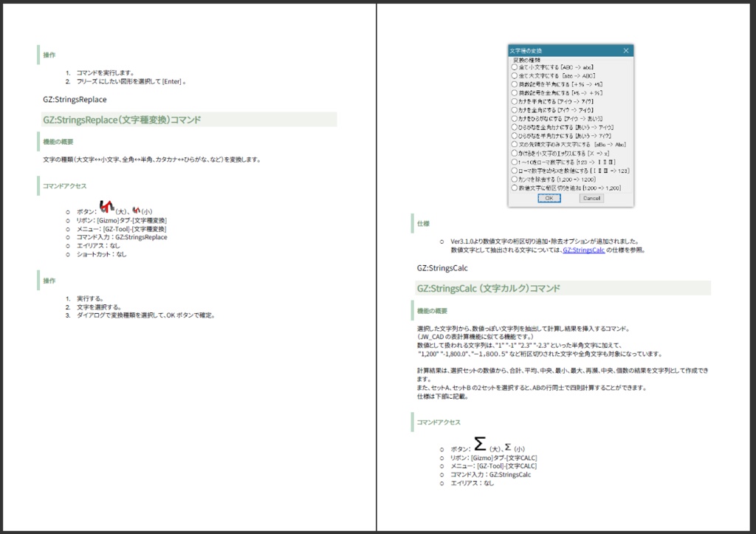The height and width of the screenshot is (534, 756).
Task: Enable 数値文字に桁区切りを追加 option
Action: [x=514, y=188]
